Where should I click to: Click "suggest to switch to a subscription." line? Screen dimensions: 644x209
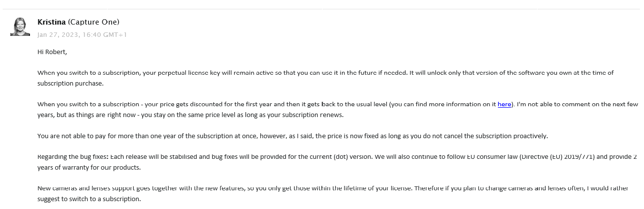tap(89, 199)
